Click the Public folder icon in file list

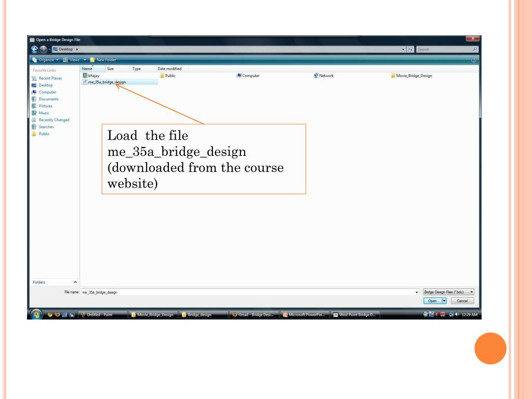click(x=162, y=76)
